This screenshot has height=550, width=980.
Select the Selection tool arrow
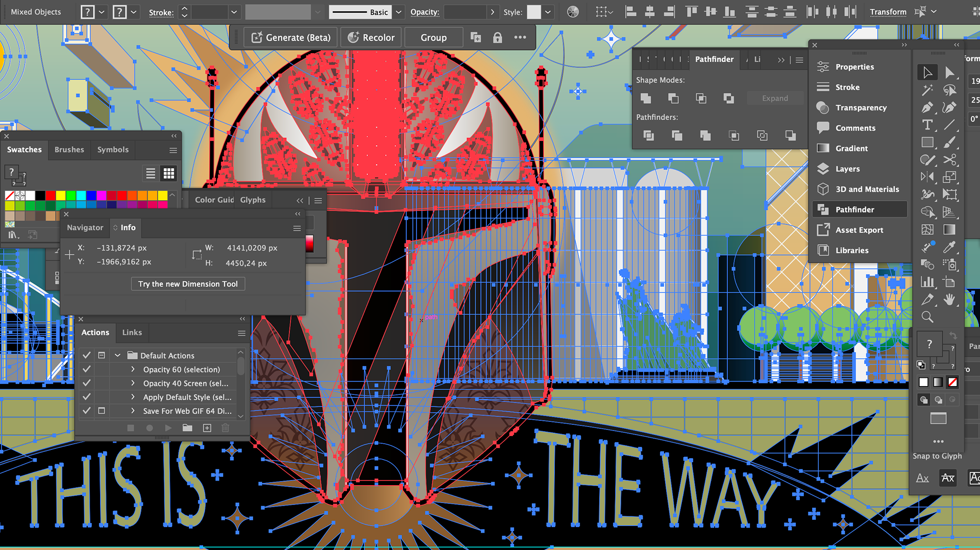coord(927,73)
